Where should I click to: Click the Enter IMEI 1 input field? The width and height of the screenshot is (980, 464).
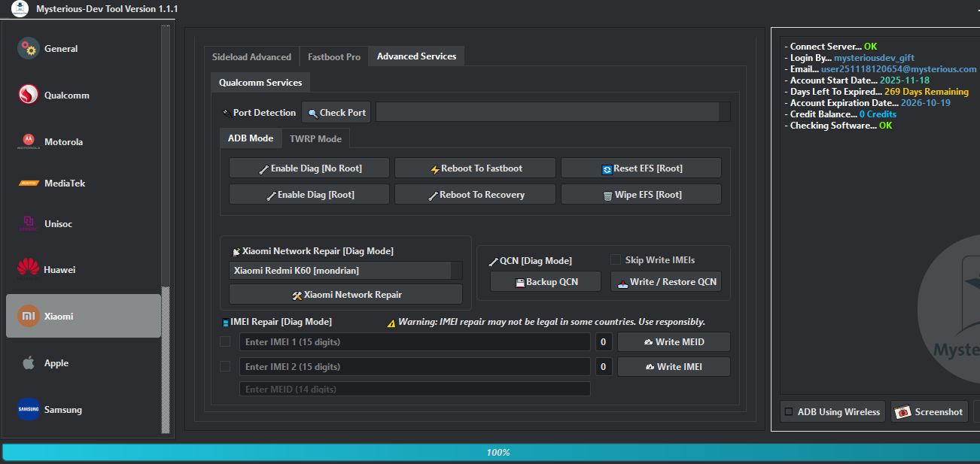pos(414,341)
